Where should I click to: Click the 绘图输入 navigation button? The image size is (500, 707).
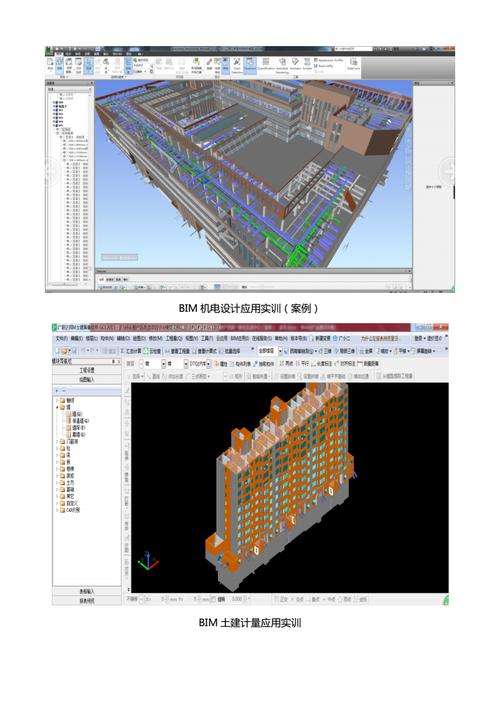coord(87,379)
